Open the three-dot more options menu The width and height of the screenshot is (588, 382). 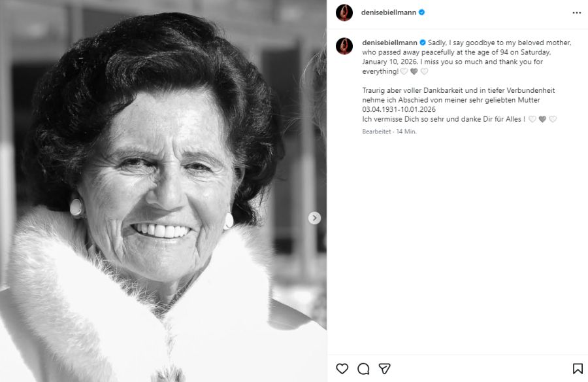[x=576, y=12]
